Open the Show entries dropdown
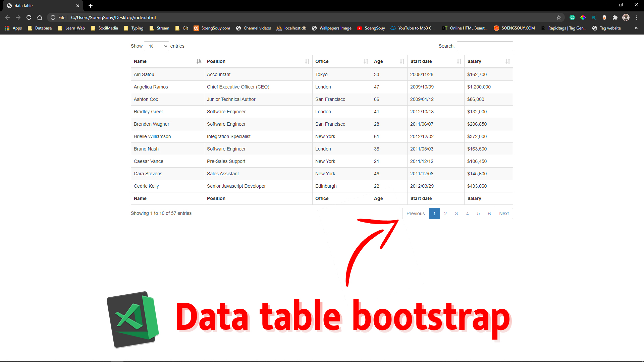The width and height of the screenshot is (644, 362). (x=156, y=46)
